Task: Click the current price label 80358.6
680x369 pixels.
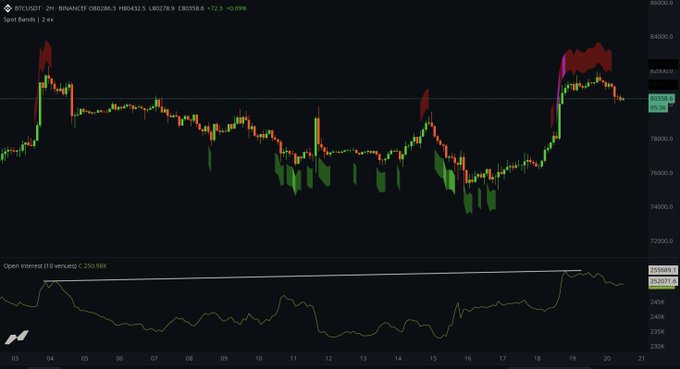Action: point(661,99)
